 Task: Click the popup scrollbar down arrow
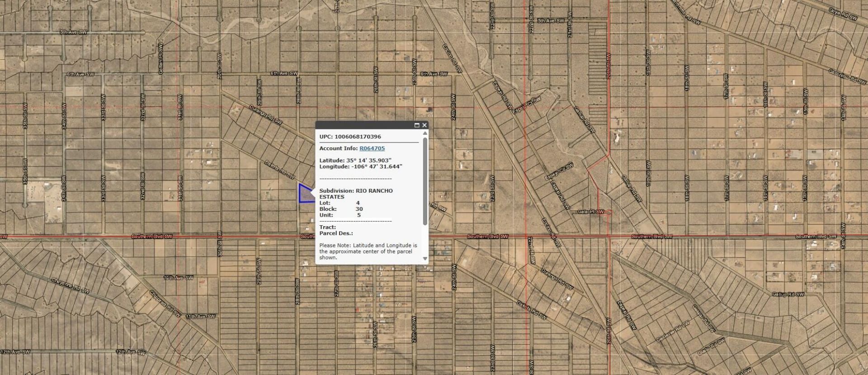point(425,259)
